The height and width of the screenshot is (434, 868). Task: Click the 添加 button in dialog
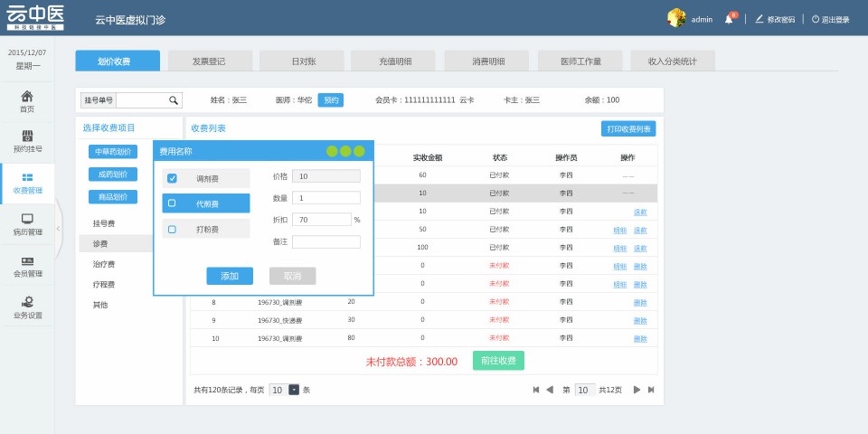pos(230,276)
